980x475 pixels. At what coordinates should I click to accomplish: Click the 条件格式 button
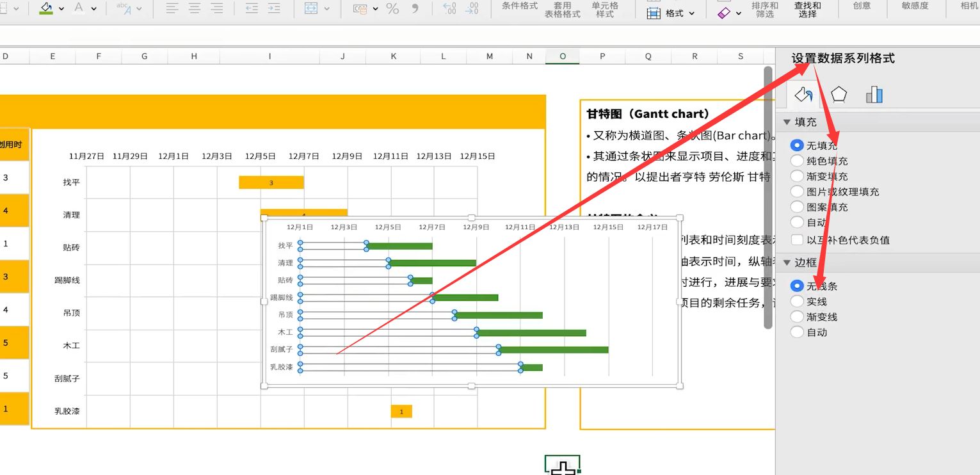(x=519, y=6)
